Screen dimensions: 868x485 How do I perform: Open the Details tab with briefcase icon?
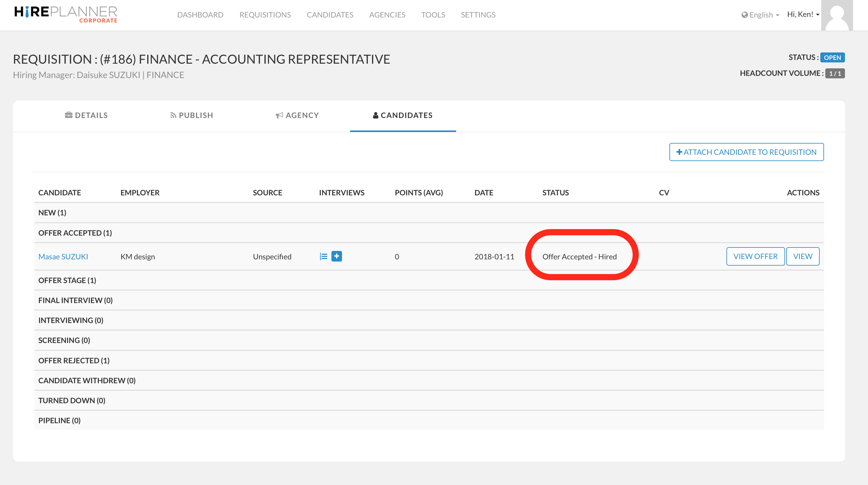coord(86,115)
